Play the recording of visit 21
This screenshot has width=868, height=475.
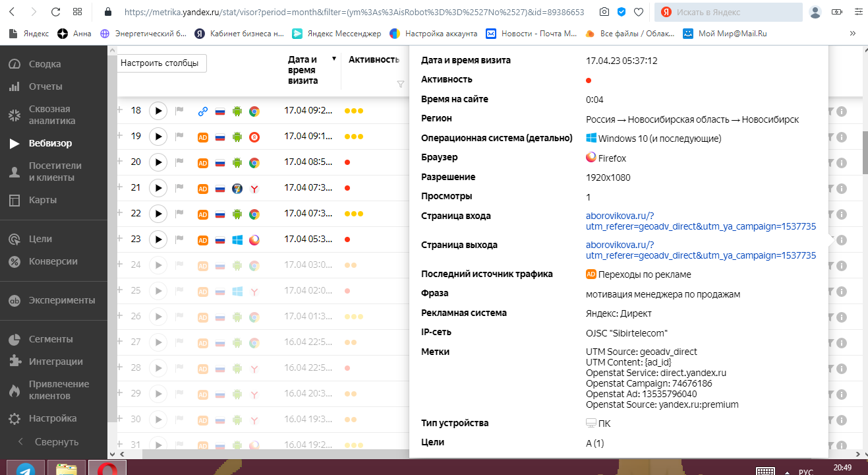(x=158, y=188)
